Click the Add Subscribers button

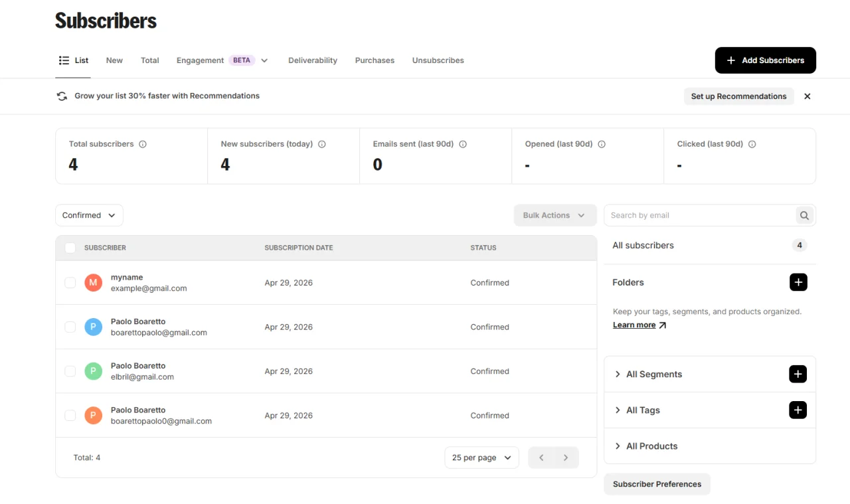[766, 60]
